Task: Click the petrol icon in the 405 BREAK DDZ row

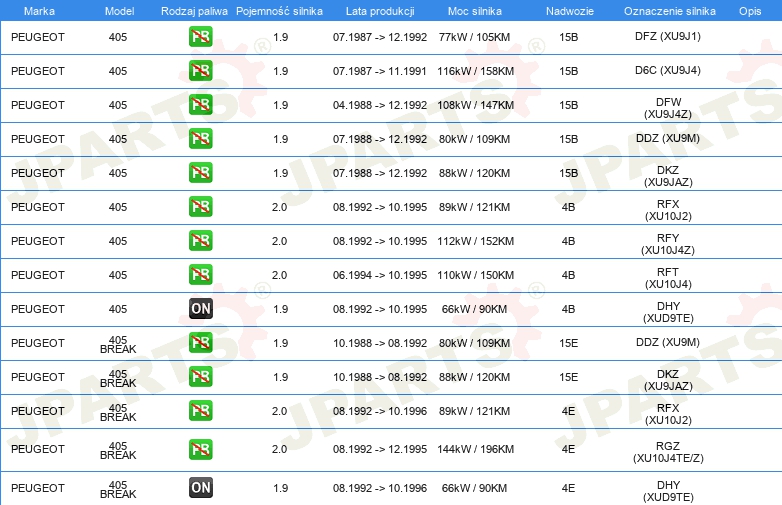Action: pyautogui.click(x=200, y=342)
